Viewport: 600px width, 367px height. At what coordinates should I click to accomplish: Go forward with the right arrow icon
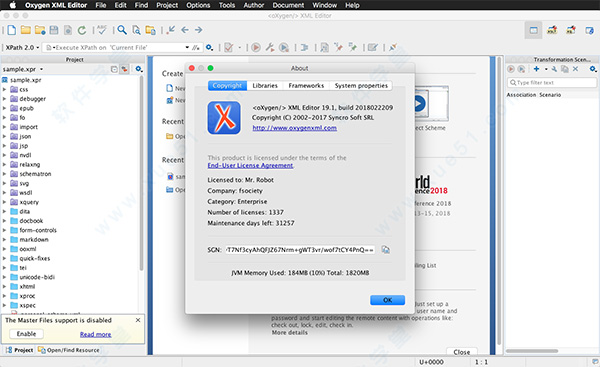tap(198, 30)
